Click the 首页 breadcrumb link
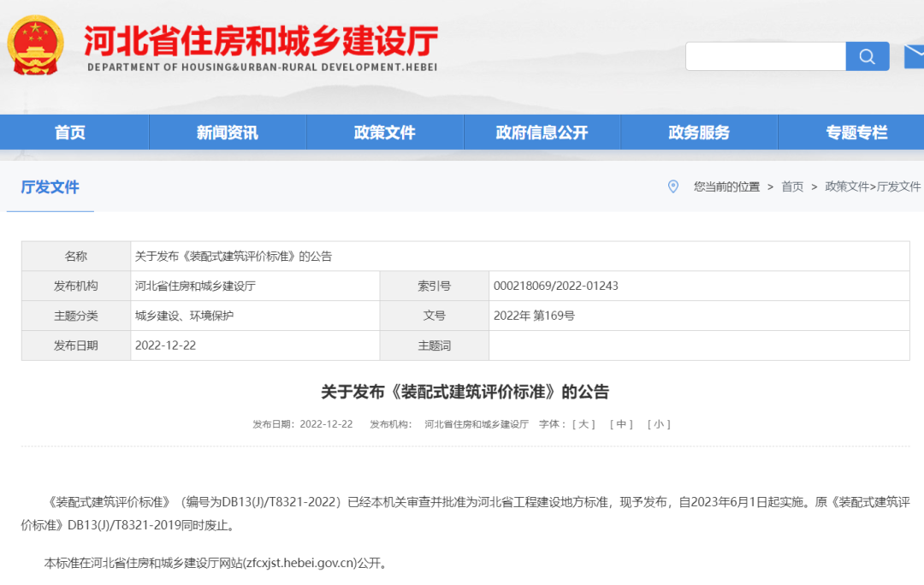This screenshot has width=924, height=585. tap(792, 186)
